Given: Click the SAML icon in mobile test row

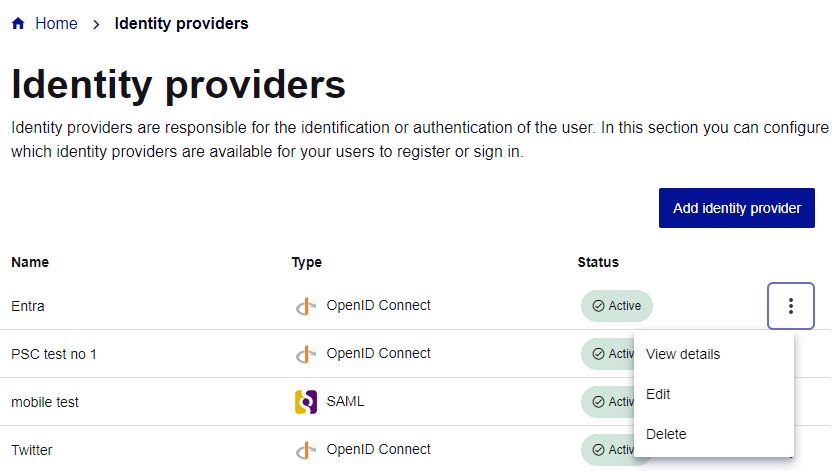Looking at the screenshot, I should [306, 402].
